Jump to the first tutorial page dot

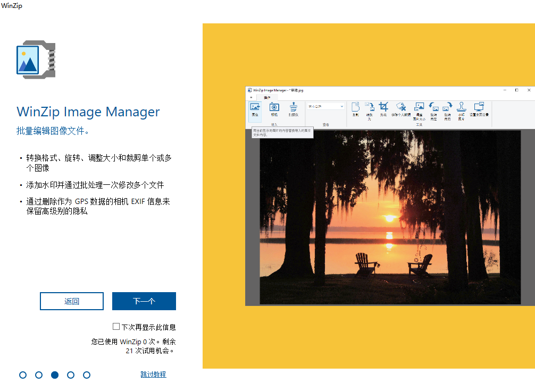(23, 375)
